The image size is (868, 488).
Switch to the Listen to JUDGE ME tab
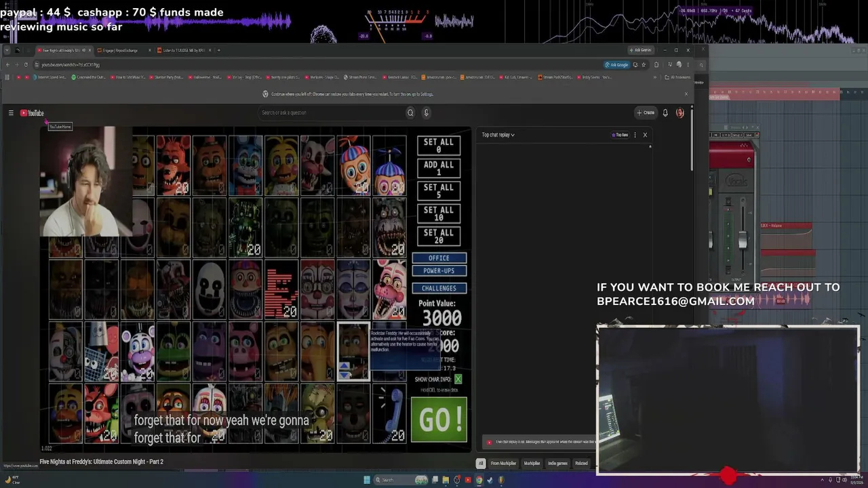pos(183,50)
